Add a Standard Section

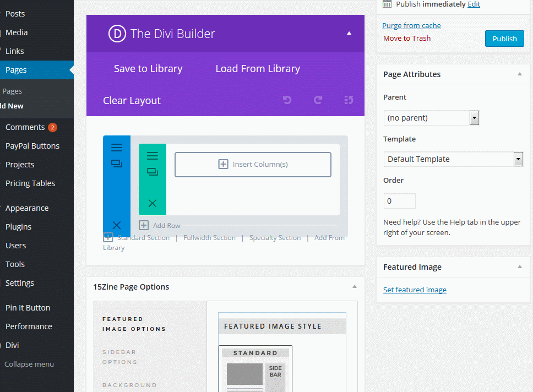click(x=144, y=238)
